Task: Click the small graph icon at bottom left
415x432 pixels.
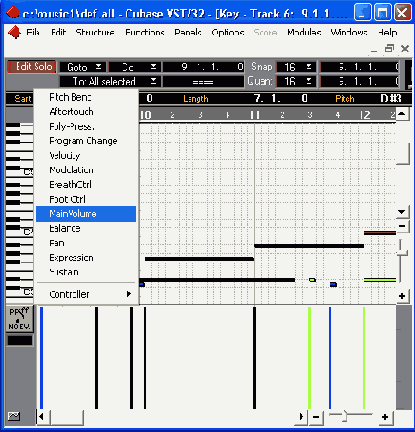Action: [14, 416]
